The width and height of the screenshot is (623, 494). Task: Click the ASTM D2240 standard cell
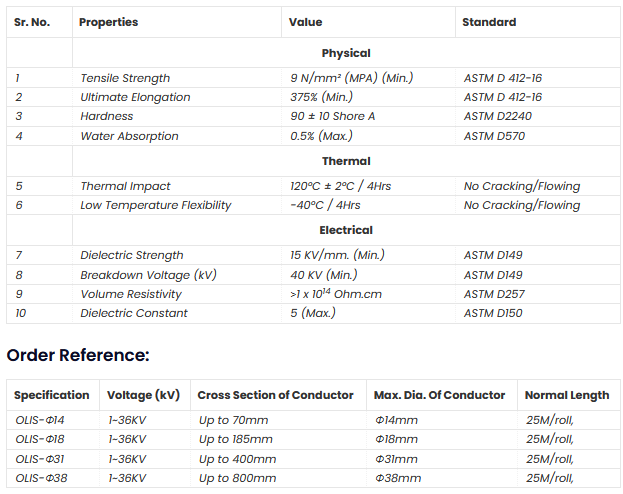[495, 116]
